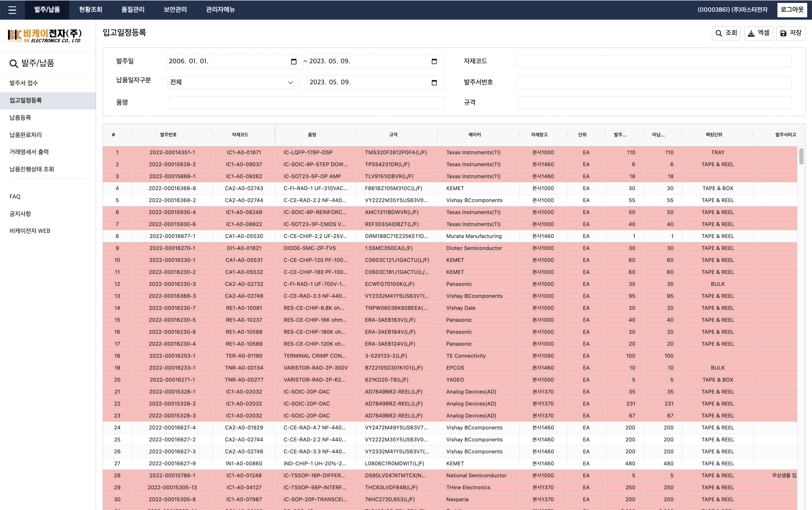This screenshot has height=510, width=812.
Task: Click the 발주서번호 input field
Action: point(654,83)
